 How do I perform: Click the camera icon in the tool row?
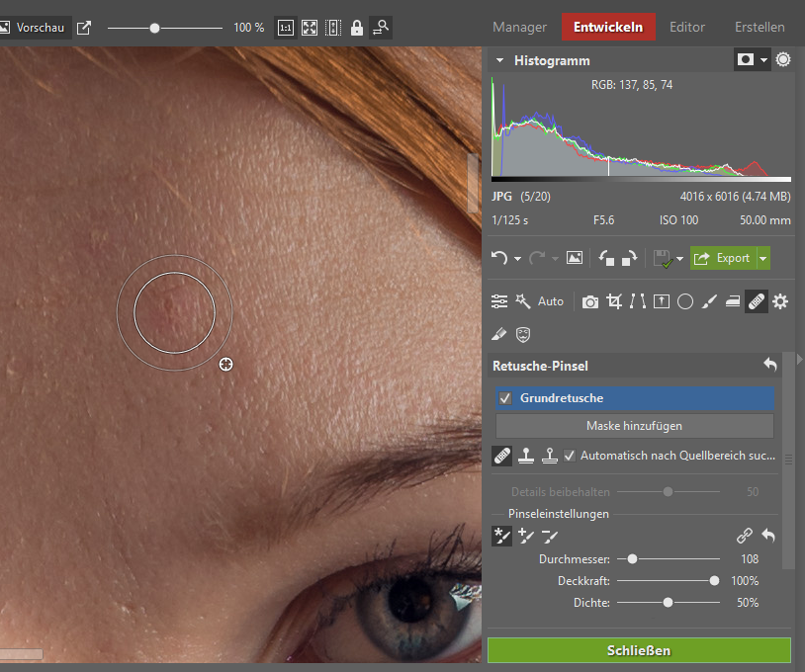pyautogui.click(x=589, y=302)
